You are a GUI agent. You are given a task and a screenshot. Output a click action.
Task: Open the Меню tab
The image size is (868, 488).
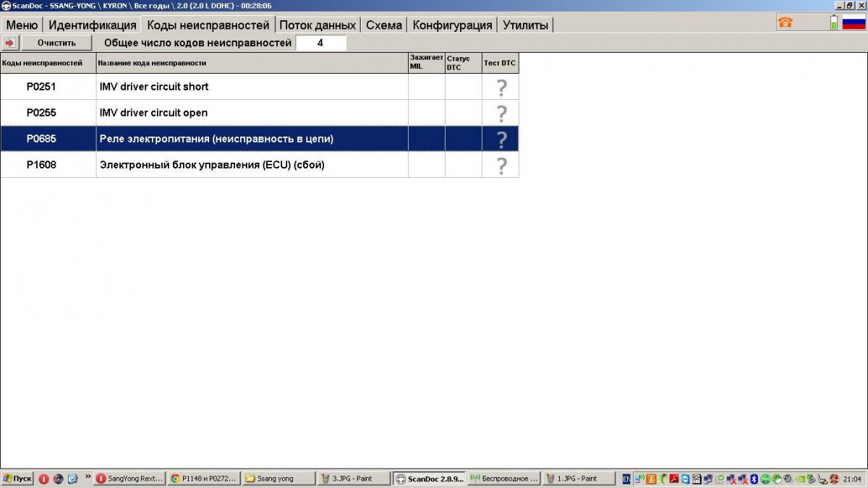(22, 25)
